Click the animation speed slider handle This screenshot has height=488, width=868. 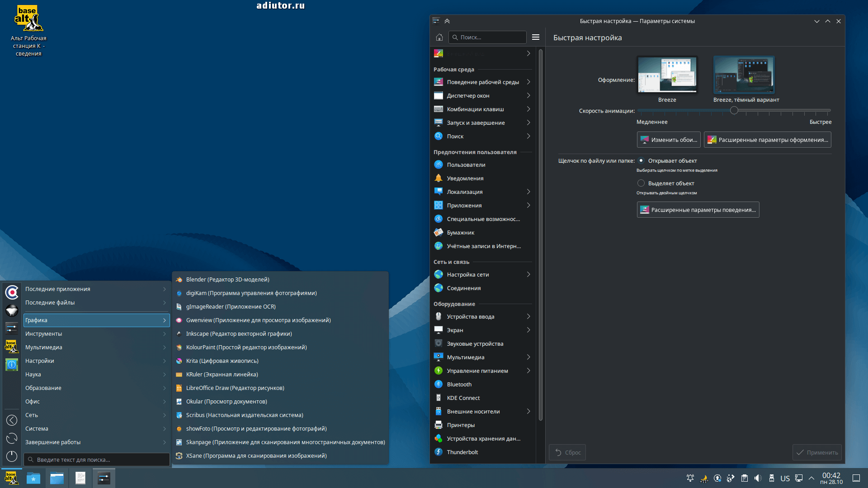[734, 110]
